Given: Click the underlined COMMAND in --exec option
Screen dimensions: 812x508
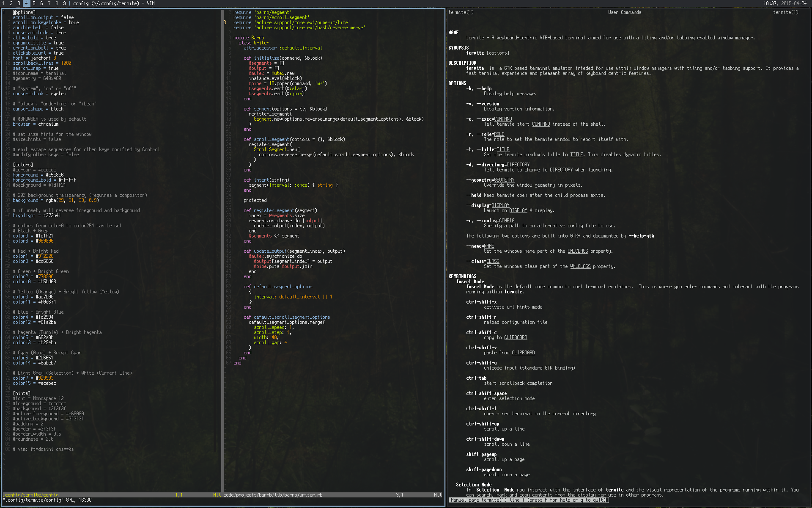Looking at the screenshot, I should click(503, 119).
